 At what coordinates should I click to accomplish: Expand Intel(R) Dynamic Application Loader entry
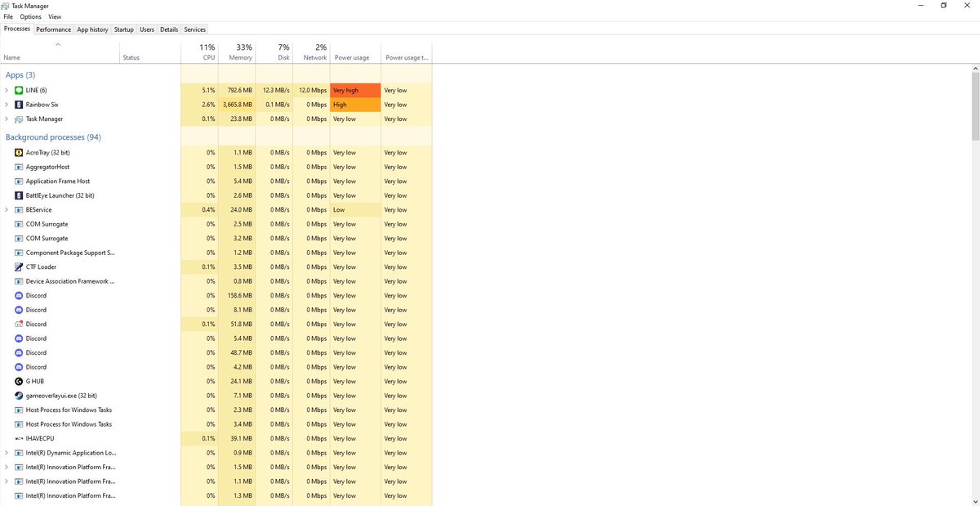tap(7, 453)
